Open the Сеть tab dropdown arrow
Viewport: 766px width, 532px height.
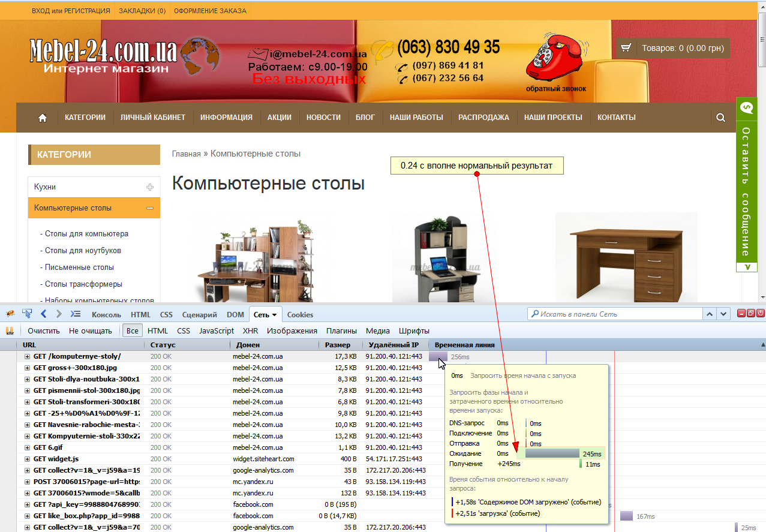(x=274, y=314)
